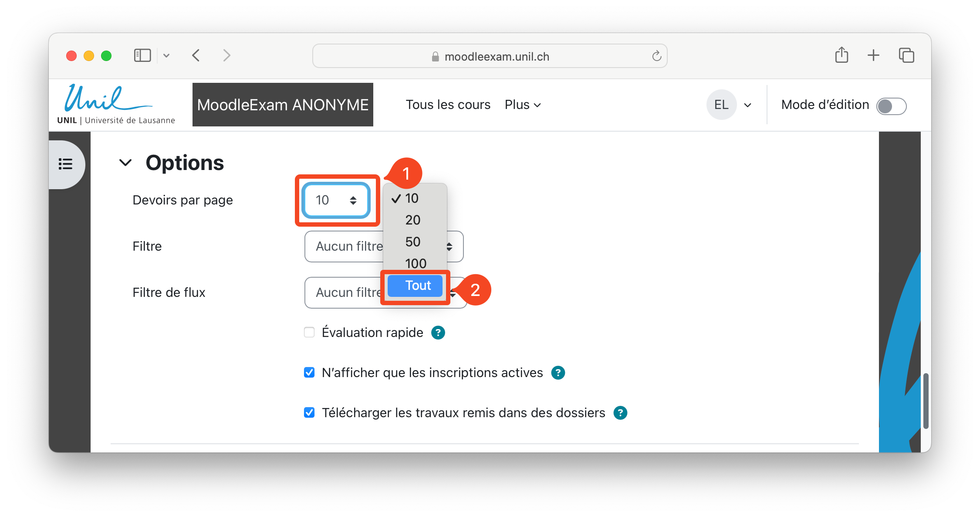The height and width of the screenshot is (517, 980).
Task: Click the browser forward arrow
Action: coord(226,56)
